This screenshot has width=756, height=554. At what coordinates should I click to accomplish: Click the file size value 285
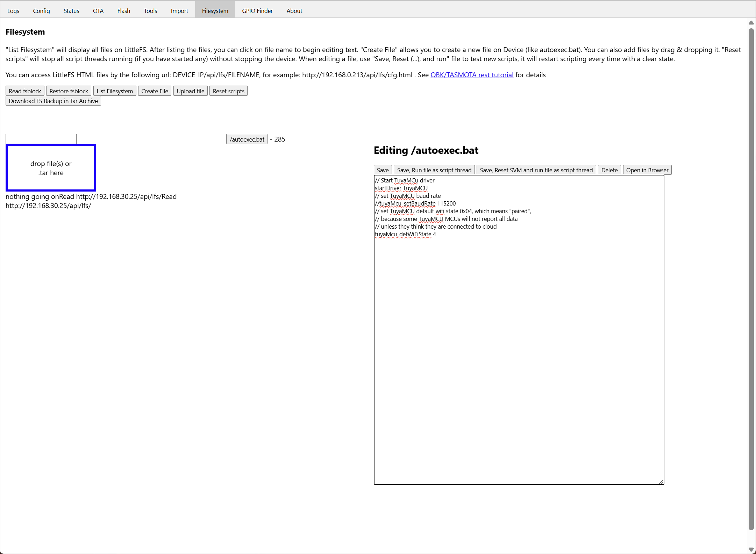coord(280,139)
